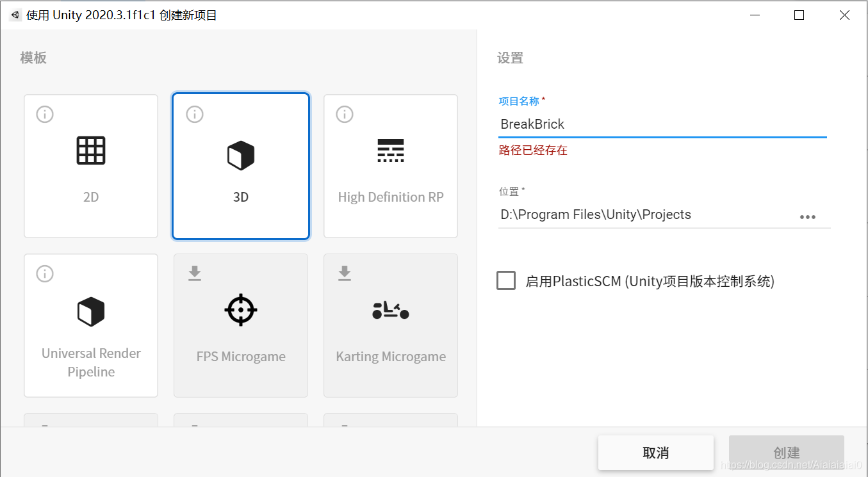
Task: Click the FPS Microgame crosshair icon
Action: click(x=241, y=310)
